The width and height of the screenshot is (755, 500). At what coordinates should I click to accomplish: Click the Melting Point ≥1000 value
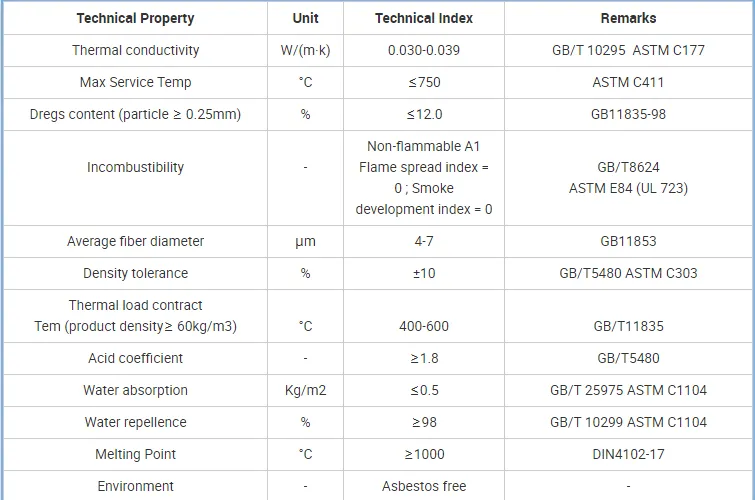click(424, 454)
